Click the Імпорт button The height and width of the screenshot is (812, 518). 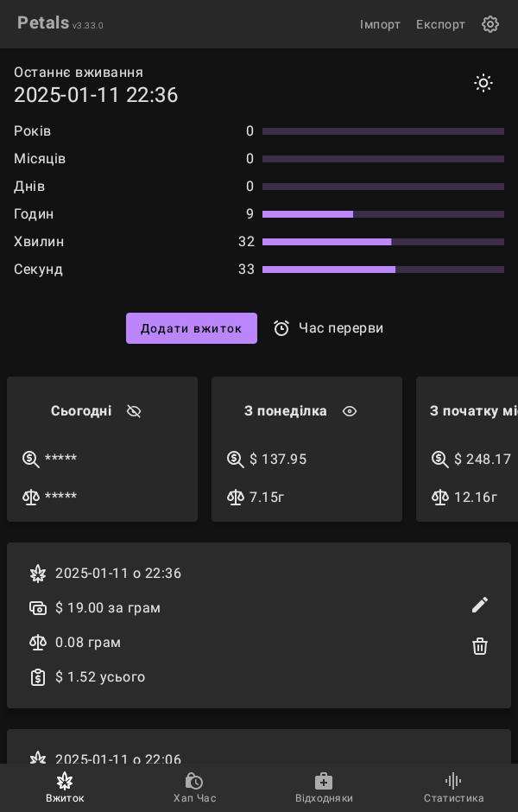tap(380, 24)
